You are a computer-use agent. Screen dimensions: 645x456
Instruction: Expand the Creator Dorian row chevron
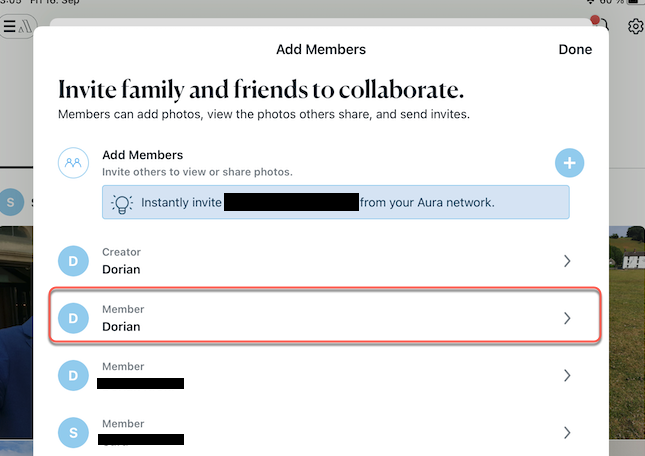tap(567, 261)
